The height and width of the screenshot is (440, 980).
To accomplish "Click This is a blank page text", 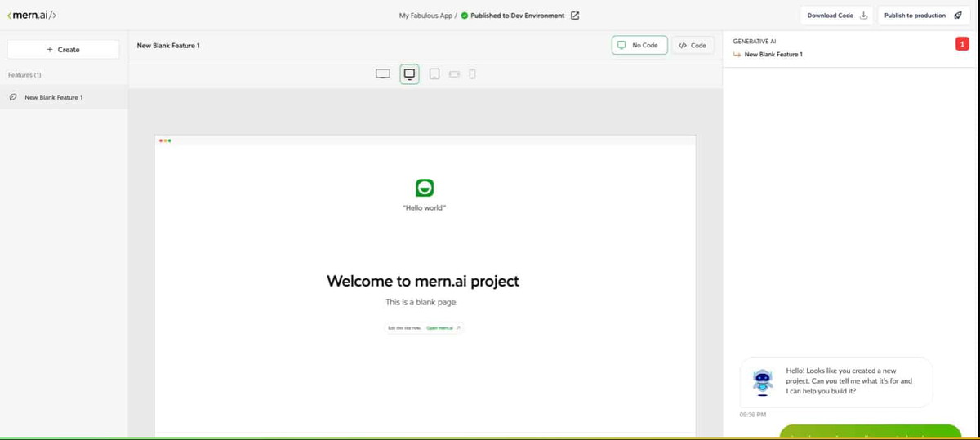I will pos(422,302).
